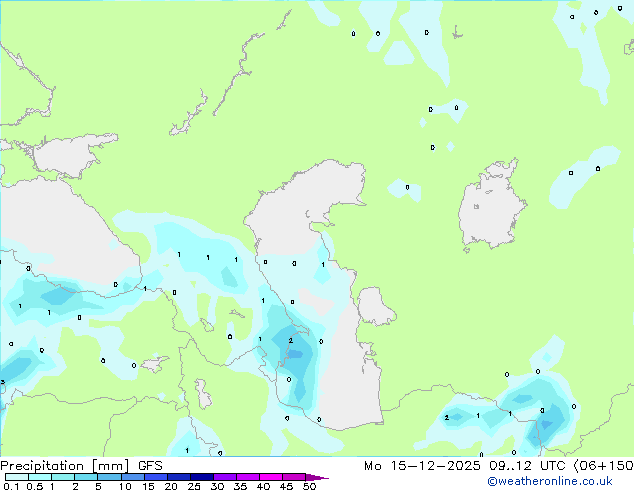Click the legend value "45"
This screenshot has height=490, width=634.
click(286, 486)
